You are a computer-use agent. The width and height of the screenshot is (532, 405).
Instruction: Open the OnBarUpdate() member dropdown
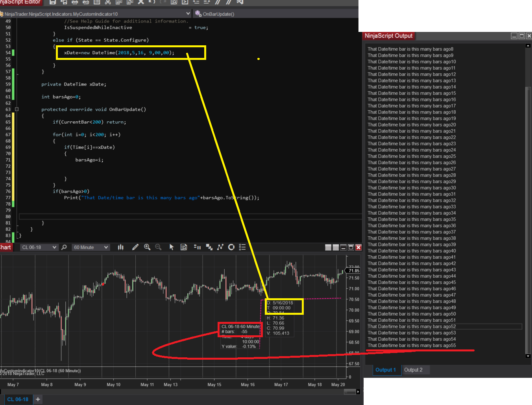click(275, 14)
